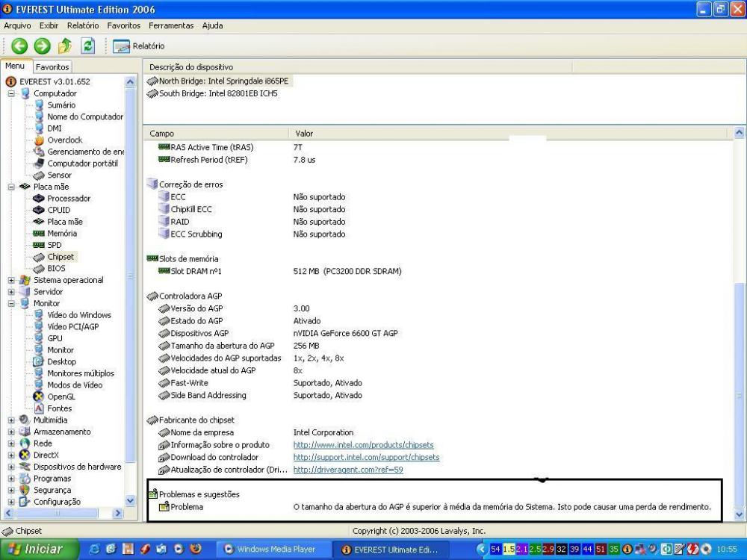Open the driveragent.com update link
This screenshot has width=747, height=560.
(x=347, y=470)
